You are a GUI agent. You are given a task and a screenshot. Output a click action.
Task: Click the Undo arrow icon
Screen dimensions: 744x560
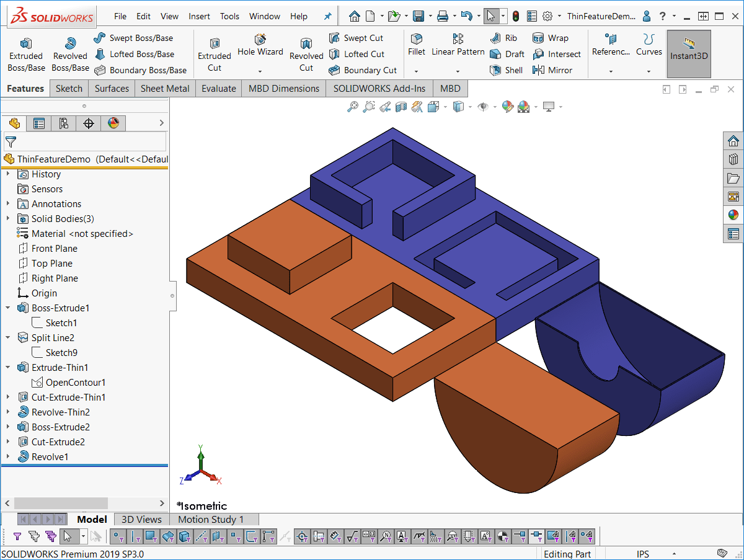(x=466, y=16)
